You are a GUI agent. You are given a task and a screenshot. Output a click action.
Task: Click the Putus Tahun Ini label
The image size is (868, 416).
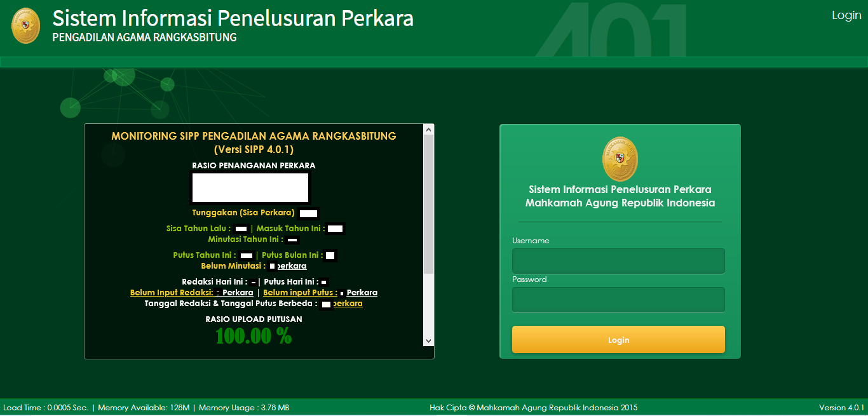(205, 255)
